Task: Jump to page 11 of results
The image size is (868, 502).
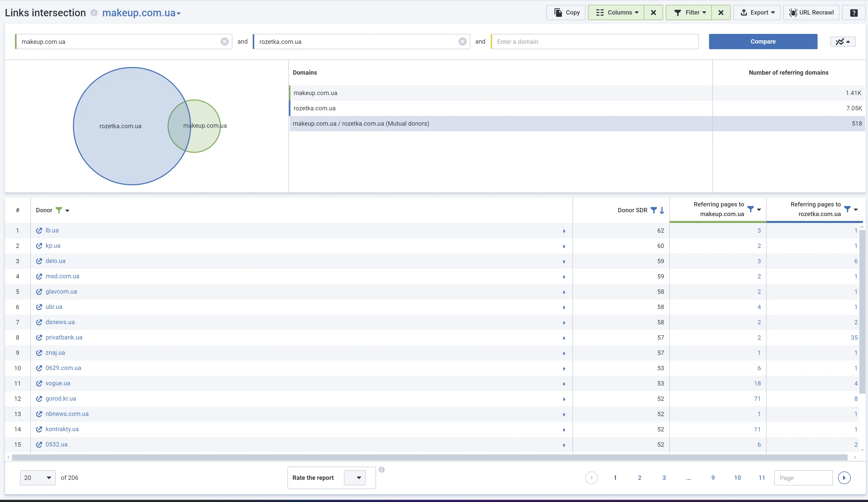Action: point(762,478)
